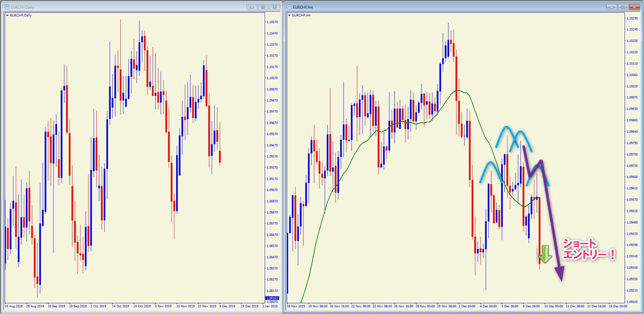Click the EURCHF,H4 title bar text
Image resolution: width=644 pixels, height=314 pixels.
coord(303,7)
